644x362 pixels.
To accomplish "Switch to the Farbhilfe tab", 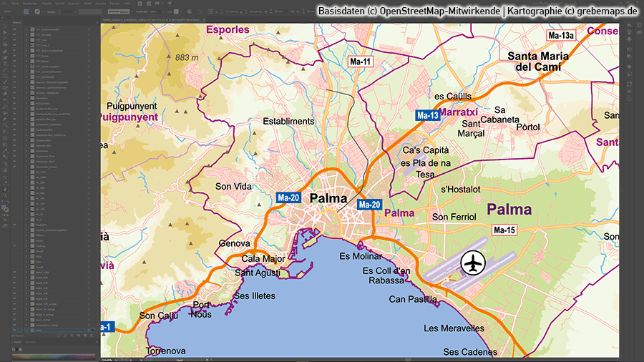I will click(x=29, y=343).
